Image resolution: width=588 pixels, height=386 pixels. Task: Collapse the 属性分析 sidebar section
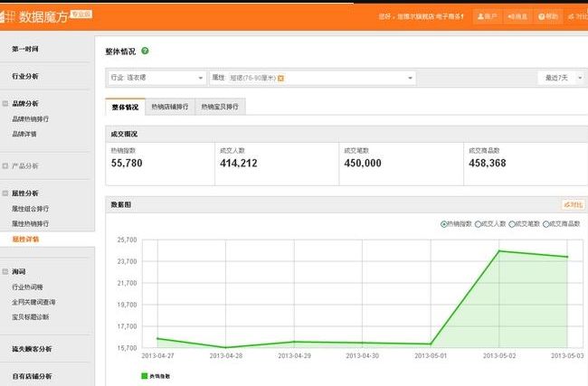point(5,193)
